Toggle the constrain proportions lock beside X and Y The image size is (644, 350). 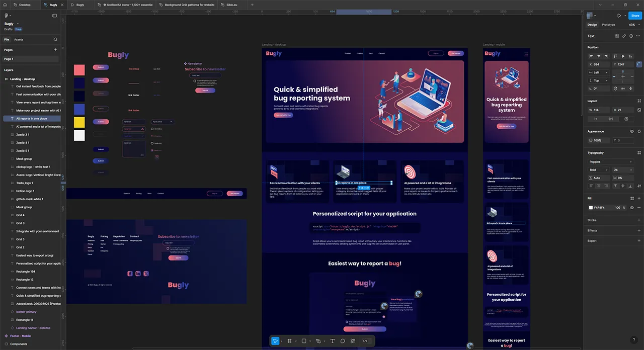[x=639, y=64]
